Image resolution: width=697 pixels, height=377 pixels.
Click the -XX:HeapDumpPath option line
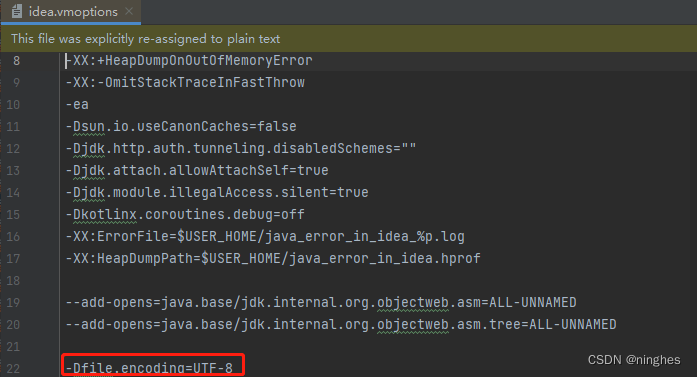click(x=273, y=258)
